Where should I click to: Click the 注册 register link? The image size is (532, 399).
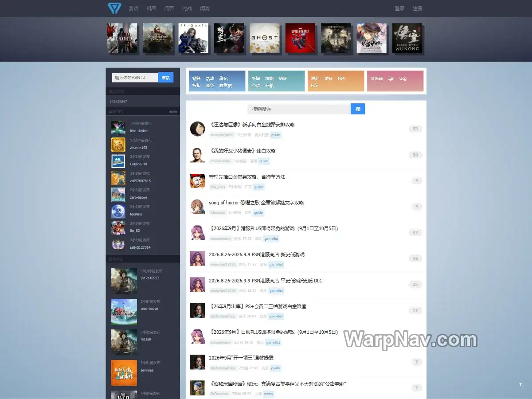[417, 8]
